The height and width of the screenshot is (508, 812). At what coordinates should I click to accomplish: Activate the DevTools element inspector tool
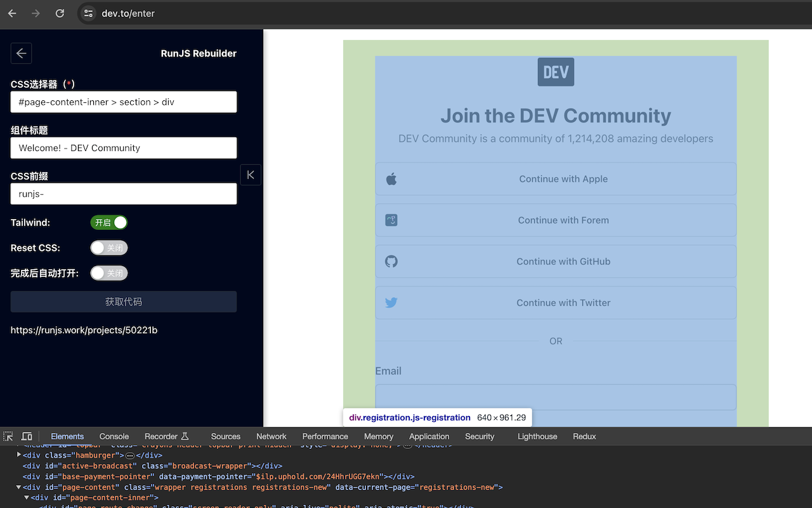click(8, 436)
